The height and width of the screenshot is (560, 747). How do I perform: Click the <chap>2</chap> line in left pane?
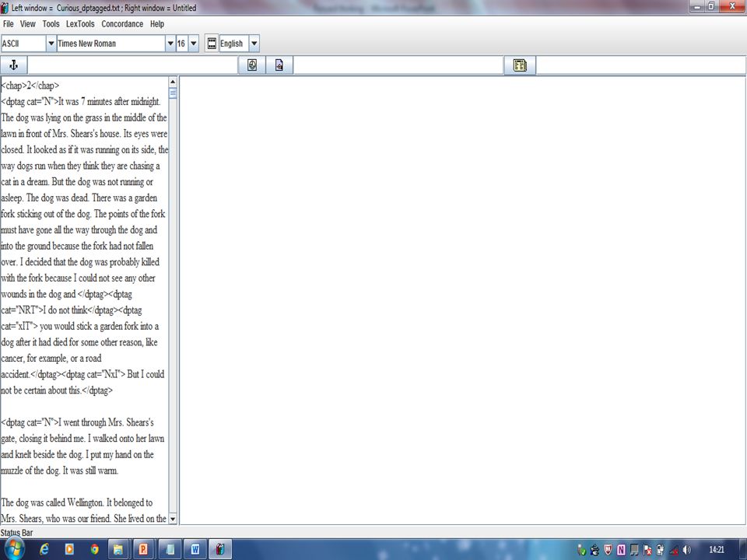[30, 86]
